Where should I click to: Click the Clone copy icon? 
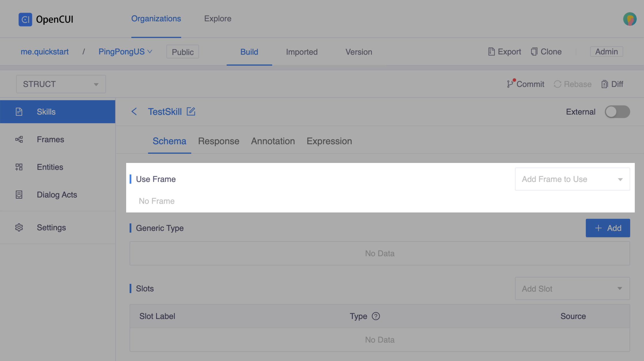click(534, 52)
